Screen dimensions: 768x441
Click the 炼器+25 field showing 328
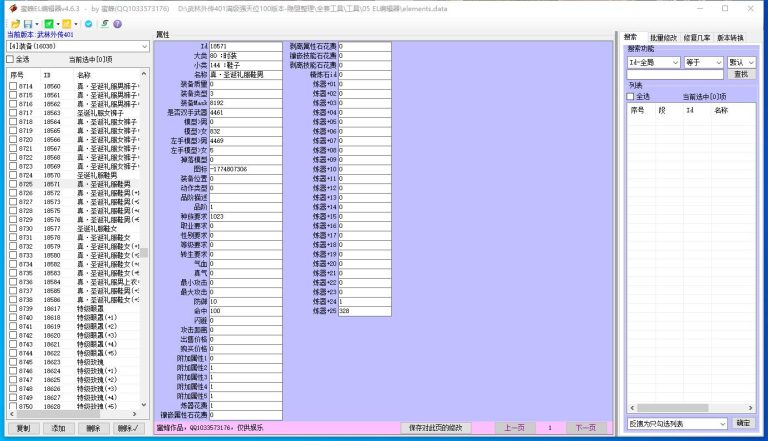click(x=364, y=311)
